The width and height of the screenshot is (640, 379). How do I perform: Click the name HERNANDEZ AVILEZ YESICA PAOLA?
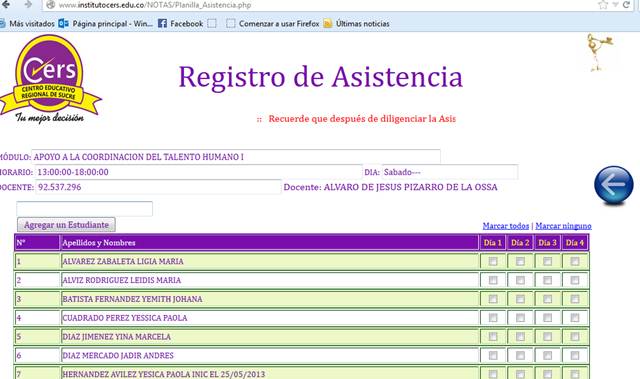tap(163, 374)
